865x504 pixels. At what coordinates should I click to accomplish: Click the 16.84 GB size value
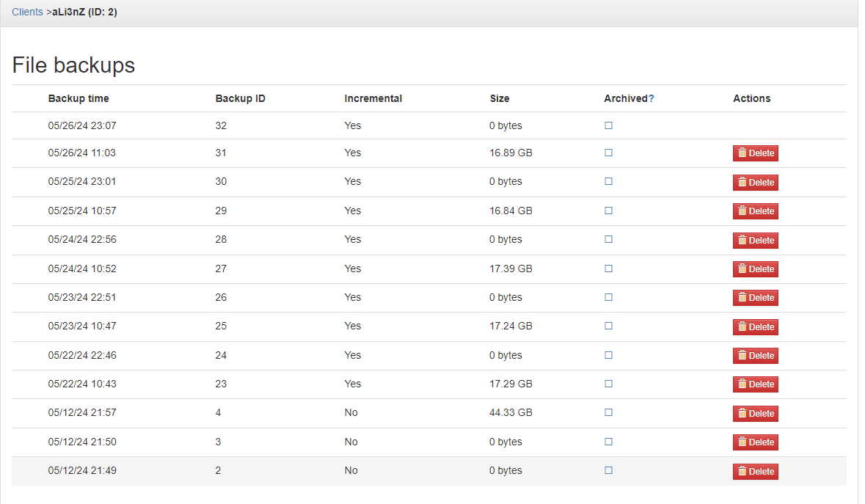(511, 211)
